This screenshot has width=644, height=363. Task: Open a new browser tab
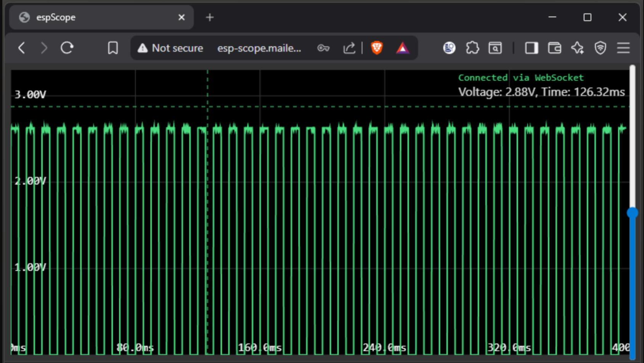[209, 17]
